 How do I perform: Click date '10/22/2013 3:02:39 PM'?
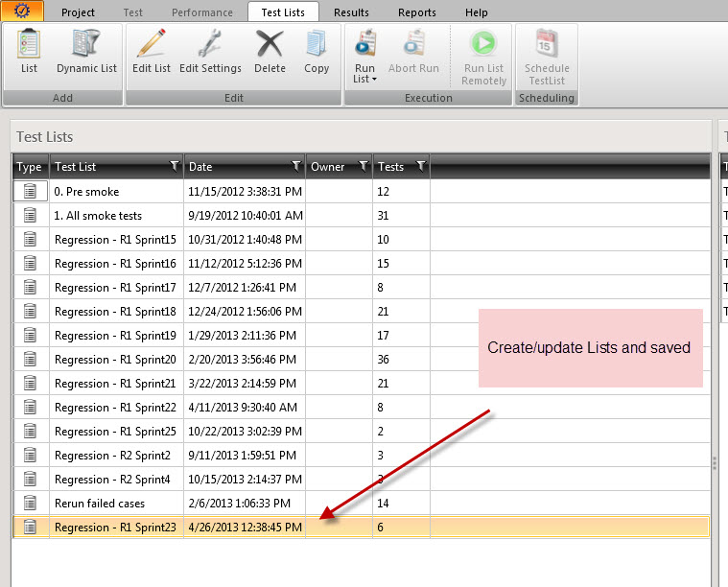pos(245,432)
